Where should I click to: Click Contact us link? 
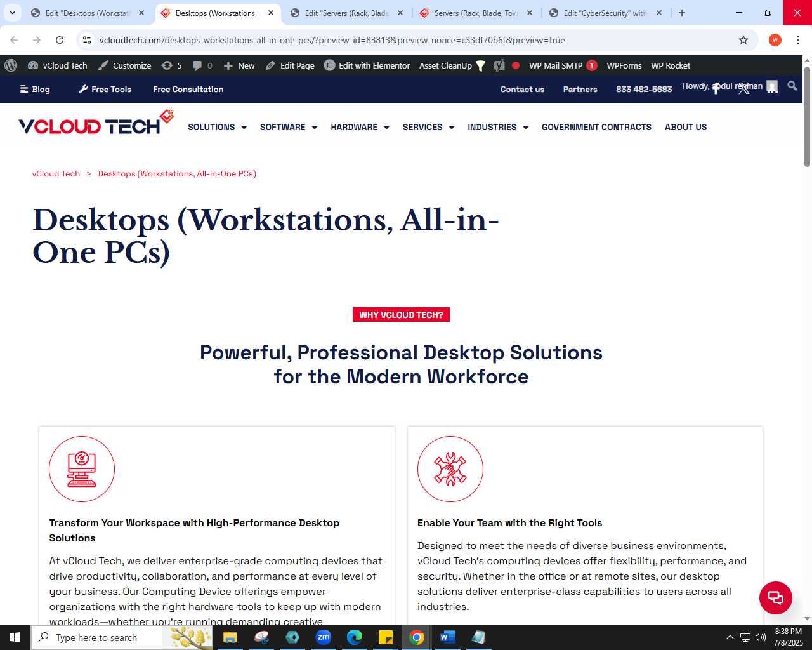(522, 90)
